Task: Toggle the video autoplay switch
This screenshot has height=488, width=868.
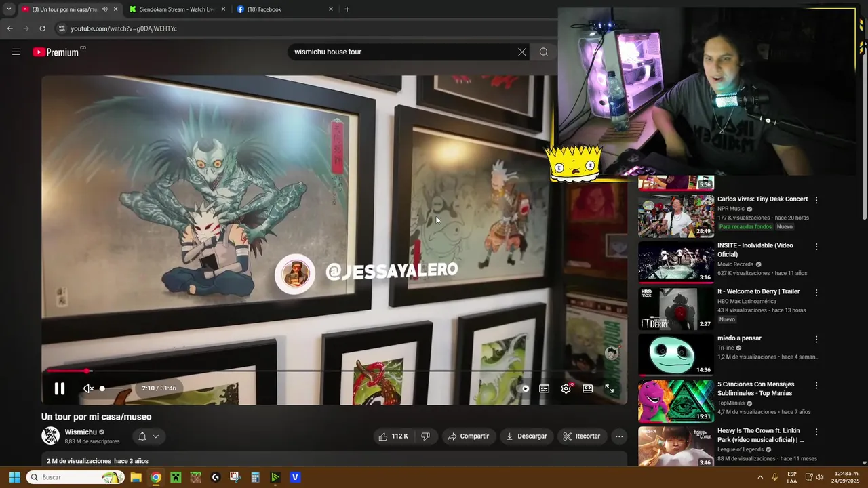Action: click(x=524, y=389)
